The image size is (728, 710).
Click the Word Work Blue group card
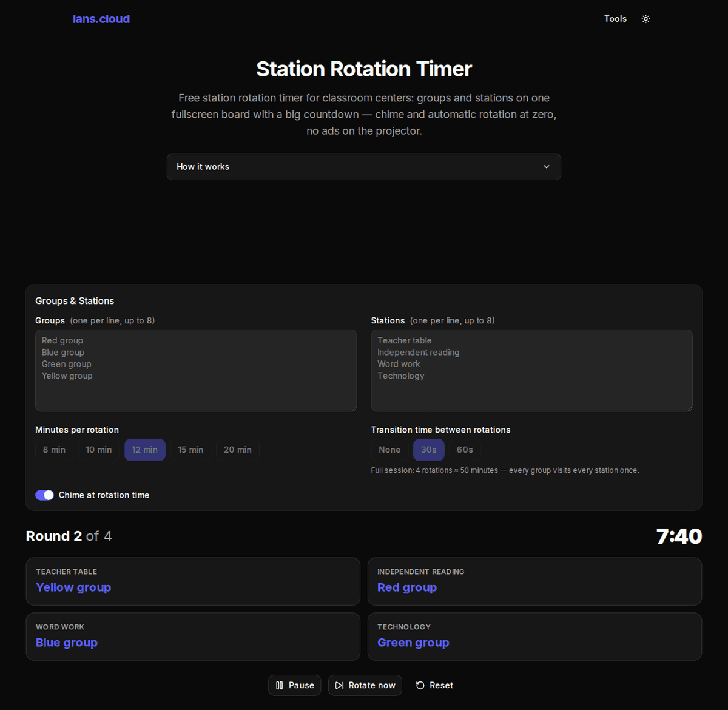click(x=193, y=637)
